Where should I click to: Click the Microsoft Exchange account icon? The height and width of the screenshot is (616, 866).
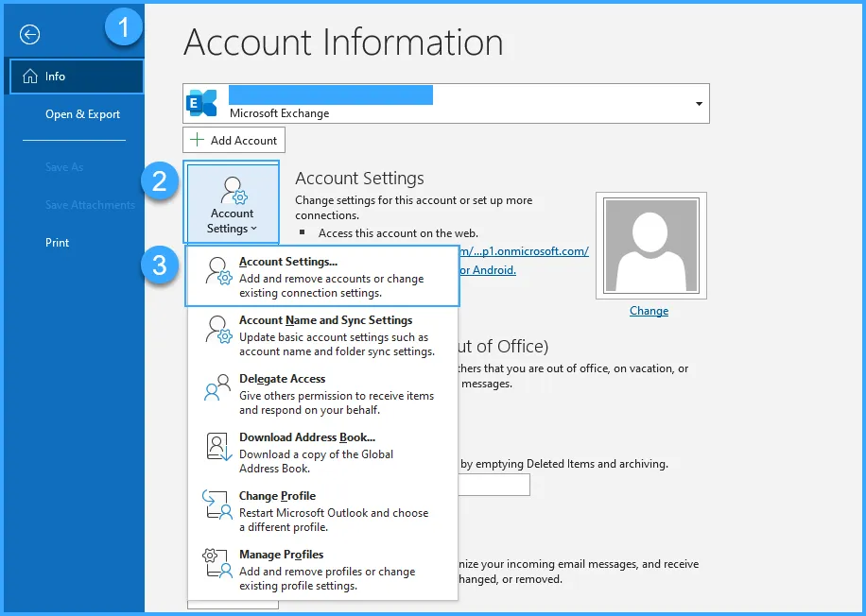pyautogui.click(x=201, y=102)
